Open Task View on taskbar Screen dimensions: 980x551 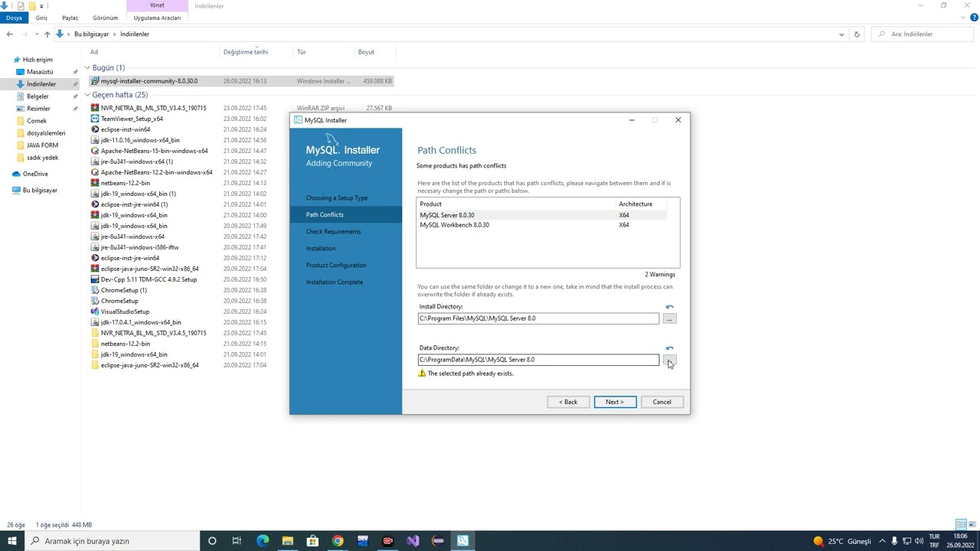point(237,541)
